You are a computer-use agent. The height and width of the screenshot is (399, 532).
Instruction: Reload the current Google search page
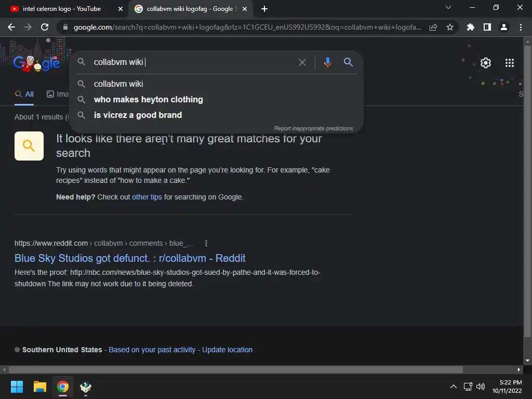(45, 27)
